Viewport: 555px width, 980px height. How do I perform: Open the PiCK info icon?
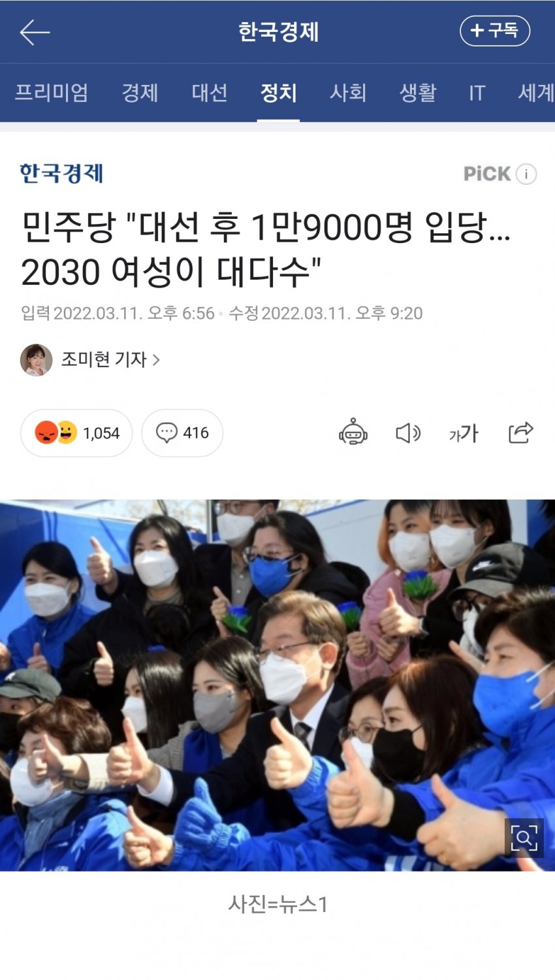click(526, 174)
